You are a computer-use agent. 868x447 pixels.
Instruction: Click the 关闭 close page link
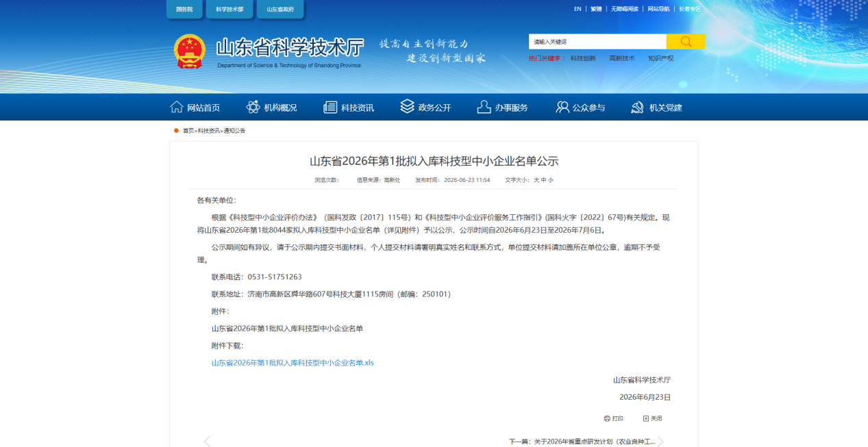pos(656,418)
